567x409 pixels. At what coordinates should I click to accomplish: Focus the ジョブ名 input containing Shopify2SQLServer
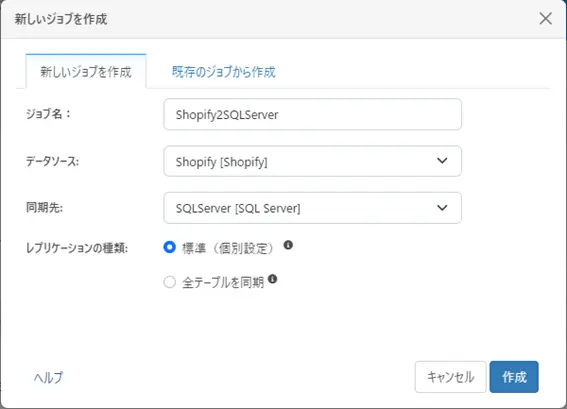coord(312,114)
